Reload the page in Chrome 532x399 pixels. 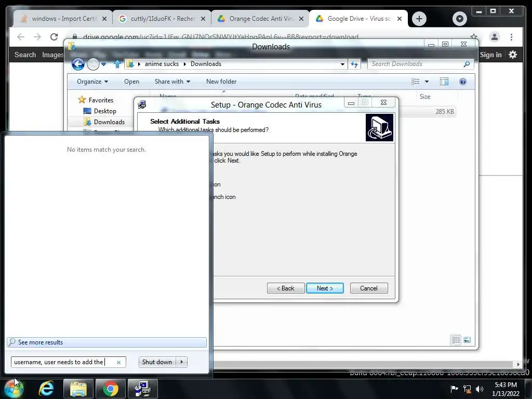(x=54, y=37)
